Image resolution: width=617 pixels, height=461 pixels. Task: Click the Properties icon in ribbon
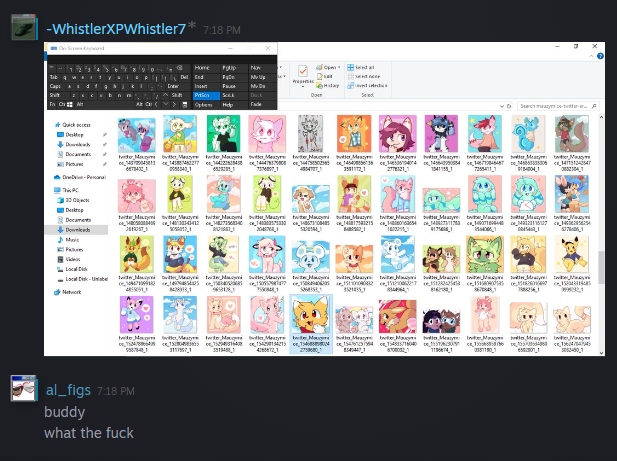303,72
